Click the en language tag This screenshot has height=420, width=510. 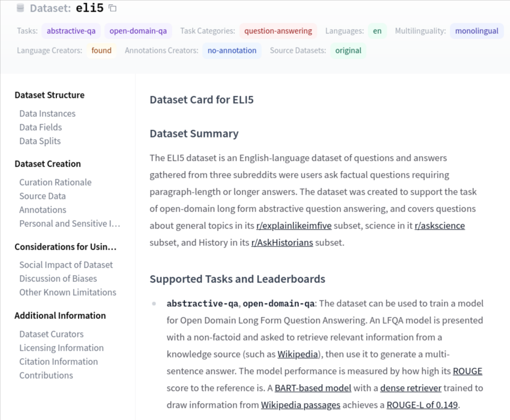(x=377, y=31)
